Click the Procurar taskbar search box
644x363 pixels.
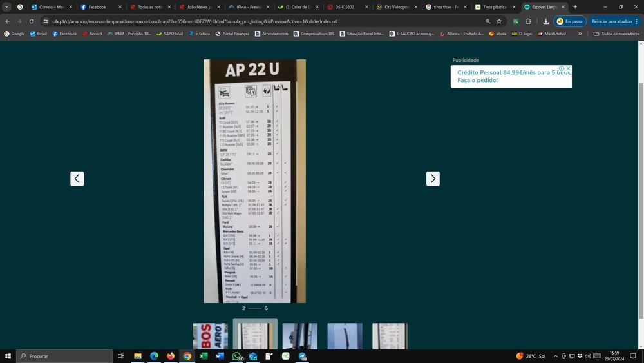coord(64,356)
